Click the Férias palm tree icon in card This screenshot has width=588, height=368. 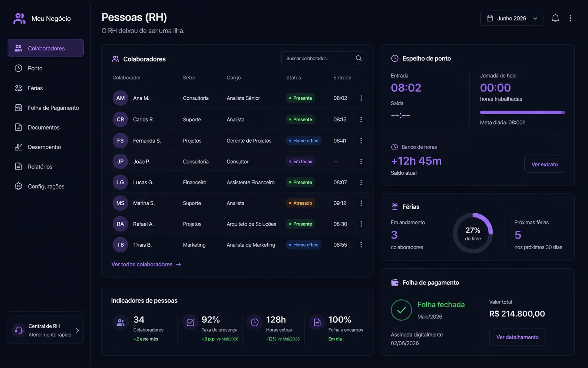pyautogui.click(x=394, y=207)
